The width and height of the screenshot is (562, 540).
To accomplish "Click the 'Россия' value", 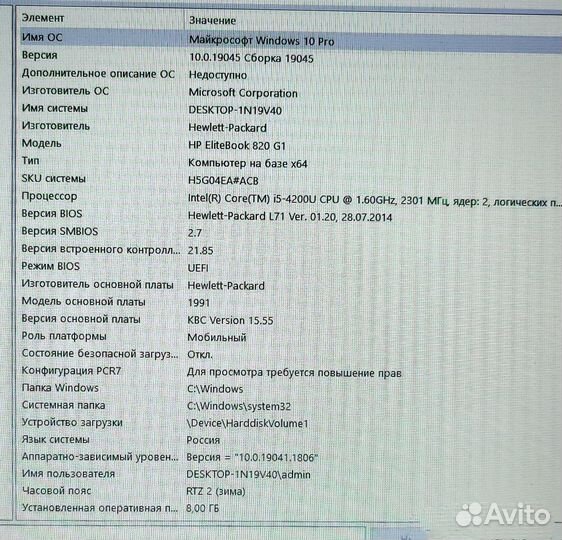I will pyautogui.click(x=203, y=440).
